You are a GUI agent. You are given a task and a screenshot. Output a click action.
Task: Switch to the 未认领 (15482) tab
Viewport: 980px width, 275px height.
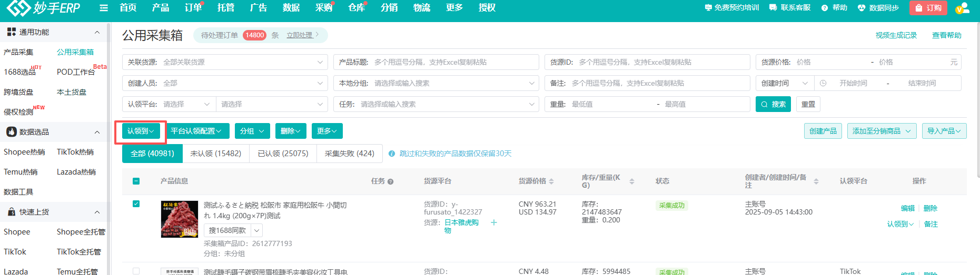pyautogui.click(x=215, y=154)
